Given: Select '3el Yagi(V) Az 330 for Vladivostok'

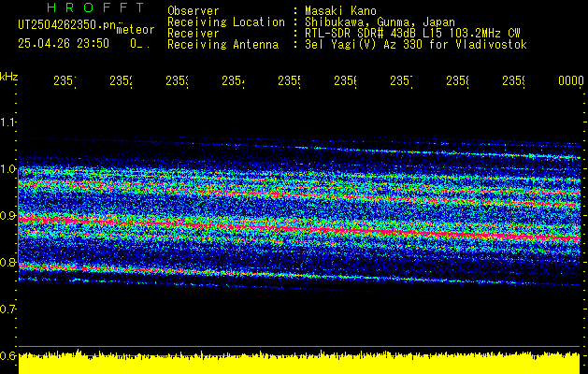Looking at the screenshot, I should 416,45.
